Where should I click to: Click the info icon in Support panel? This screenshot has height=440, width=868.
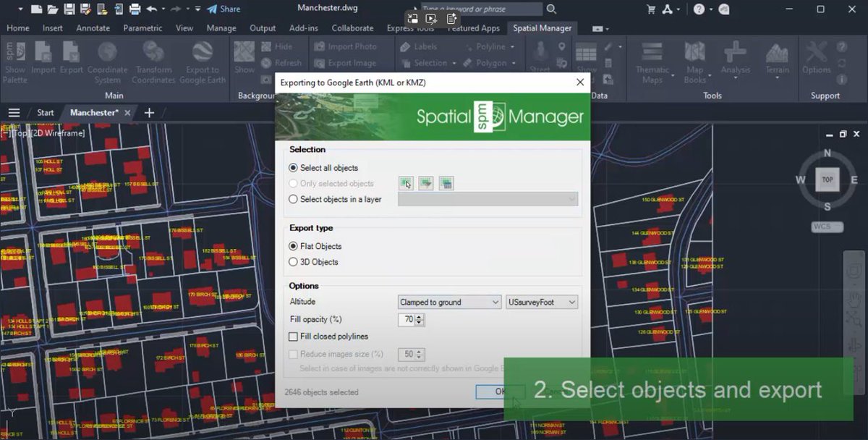coord(843,80)
